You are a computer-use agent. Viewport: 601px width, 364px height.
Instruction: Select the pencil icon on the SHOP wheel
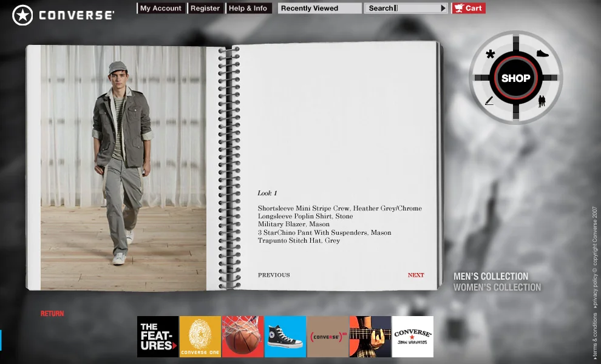click(488, 101)
